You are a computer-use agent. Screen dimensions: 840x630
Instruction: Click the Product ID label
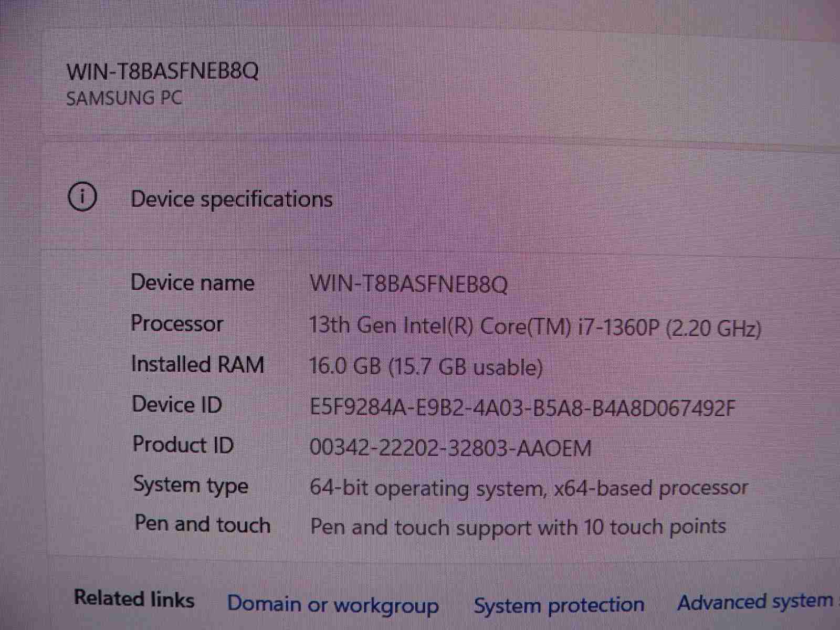click(183, 445)
